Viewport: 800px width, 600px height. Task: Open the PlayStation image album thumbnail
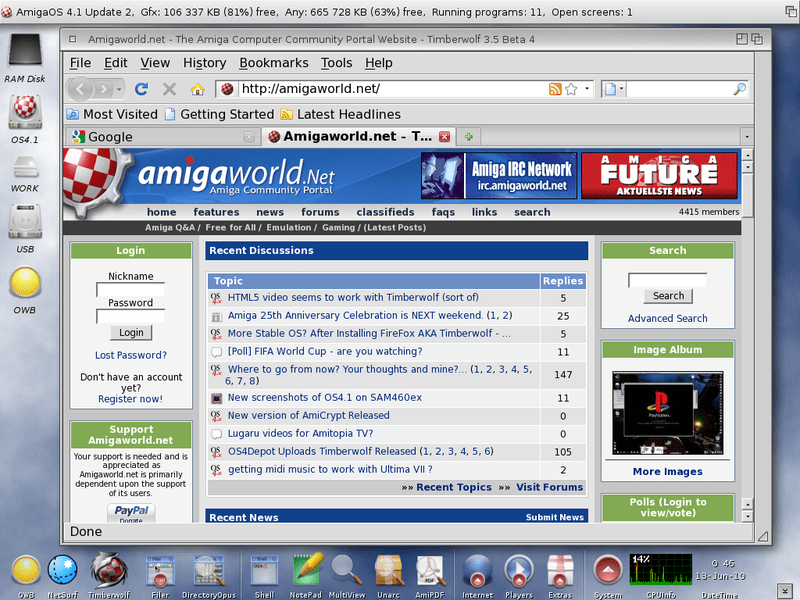pos(667,413)
